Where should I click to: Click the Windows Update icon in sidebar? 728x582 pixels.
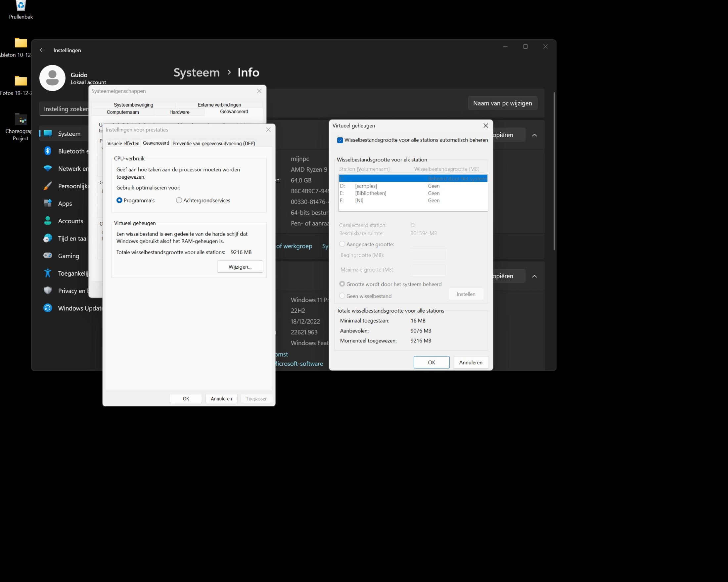point(49,308)
